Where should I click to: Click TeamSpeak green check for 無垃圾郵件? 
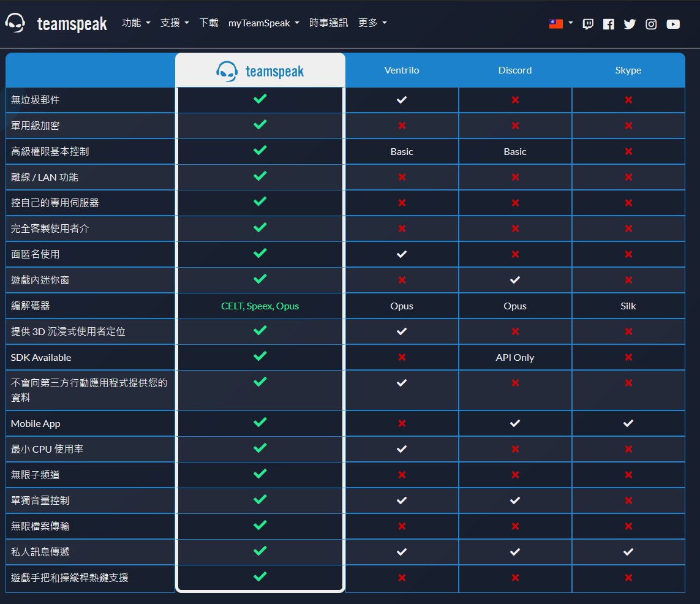tap(260, 99)
